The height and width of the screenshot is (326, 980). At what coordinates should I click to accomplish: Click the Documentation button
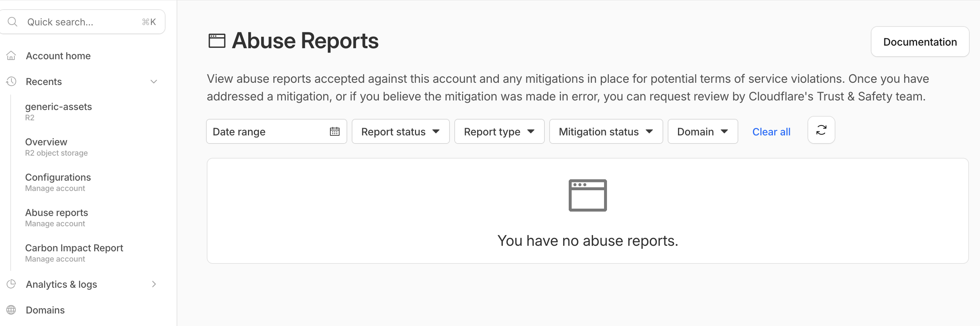pyautogui.click(x=920, y=42)
